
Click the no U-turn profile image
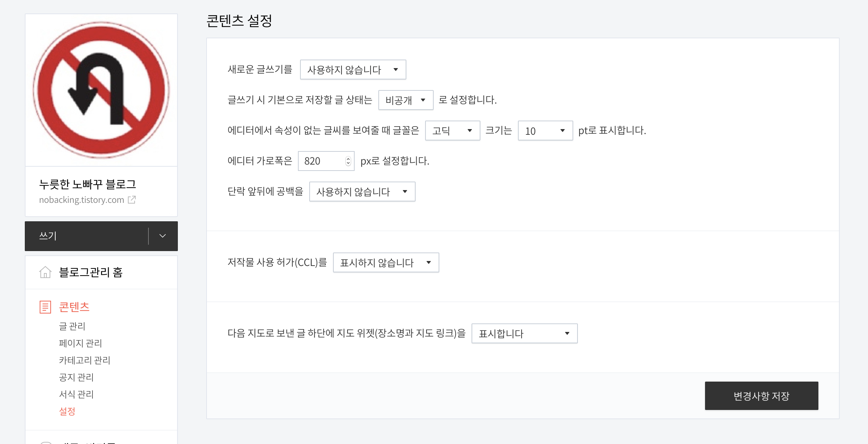101,90
